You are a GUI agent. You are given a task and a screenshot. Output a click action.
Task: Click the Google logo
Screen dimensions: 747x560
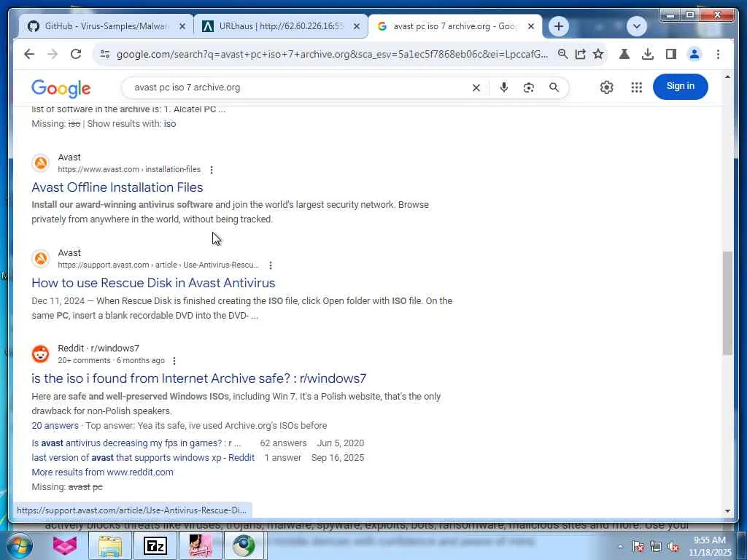click(61, 88)
